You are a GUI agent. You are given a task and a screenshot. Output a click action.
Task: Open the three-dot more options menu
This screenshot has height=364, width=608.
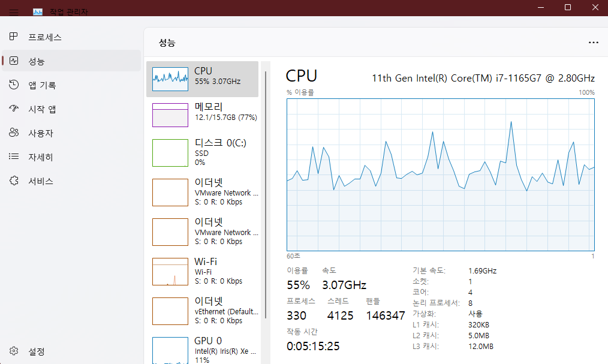point(593,43)
